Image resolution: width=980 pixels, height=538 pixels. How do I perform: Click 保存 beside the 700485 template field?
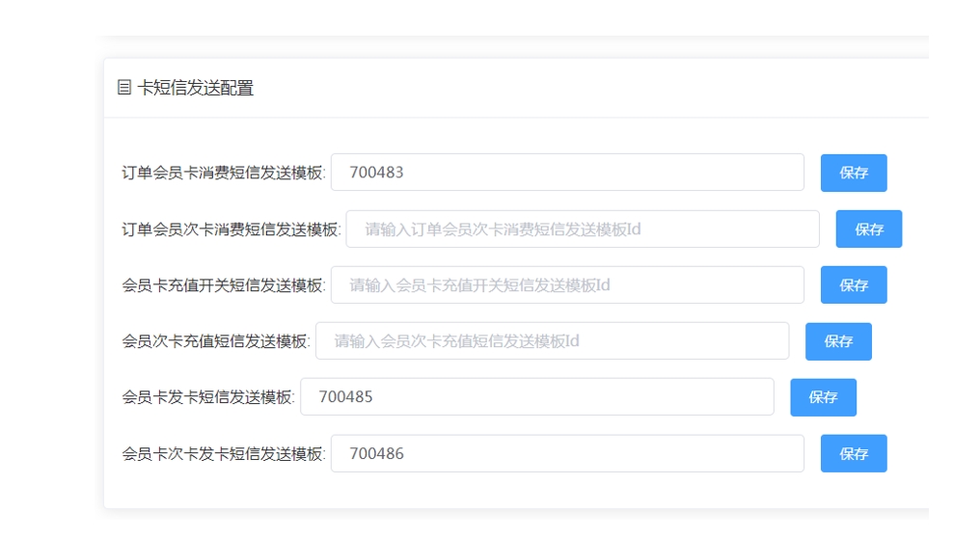(x=823, y=397)
